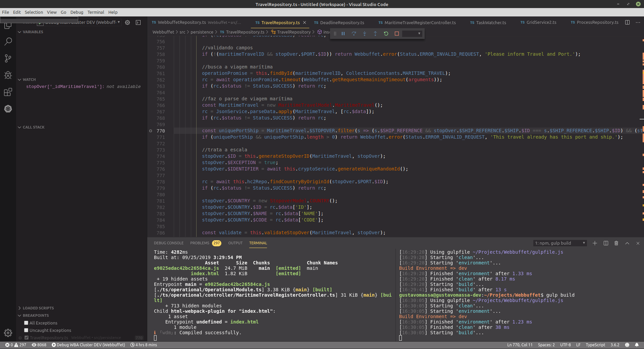Create a new terminal with the plus icon
The height and width of the screenshot is (349, 644).
click(595, 243)
